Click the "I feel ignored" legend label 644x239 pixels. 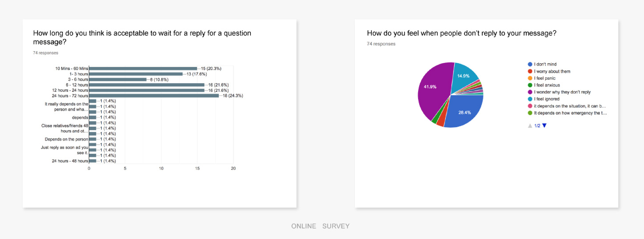pyautogui.click(x=546, y=99)
